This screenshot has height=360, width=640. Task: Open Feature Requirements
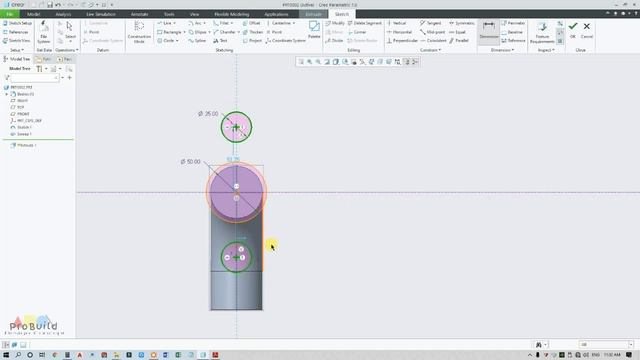tap(542, 32)
